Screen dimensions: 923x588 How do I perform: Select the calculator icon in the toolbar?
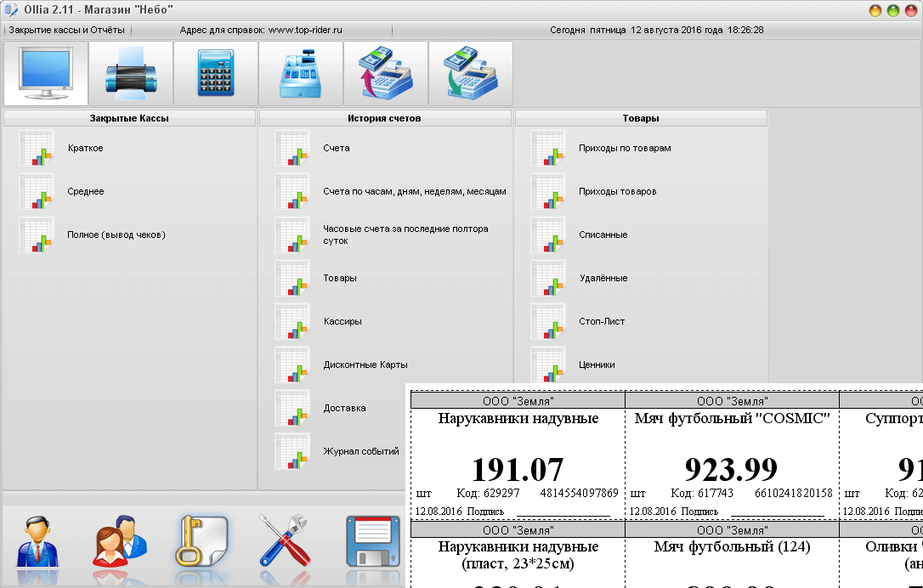[216, 73]
